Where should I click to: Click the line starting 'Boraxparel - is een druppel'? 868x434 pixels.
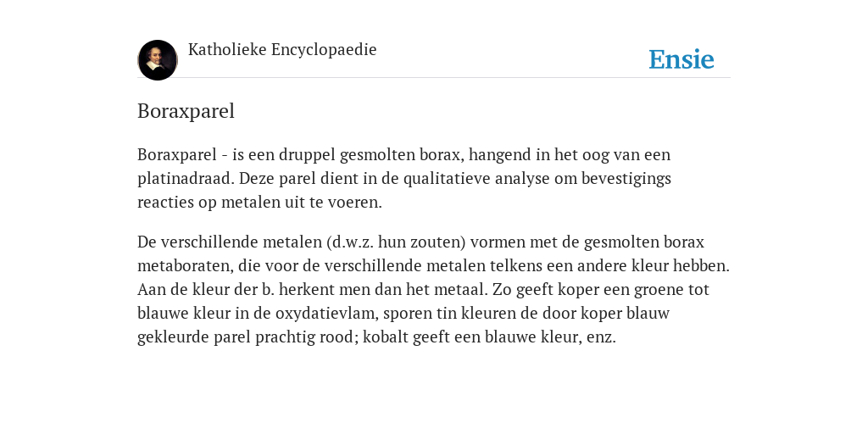[404, 154]
